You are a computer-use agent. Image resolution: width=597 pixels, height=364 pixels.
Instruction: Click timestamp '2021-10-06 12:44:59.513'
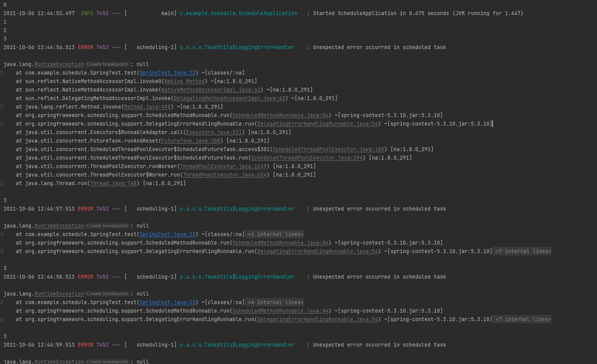(39, 345)
